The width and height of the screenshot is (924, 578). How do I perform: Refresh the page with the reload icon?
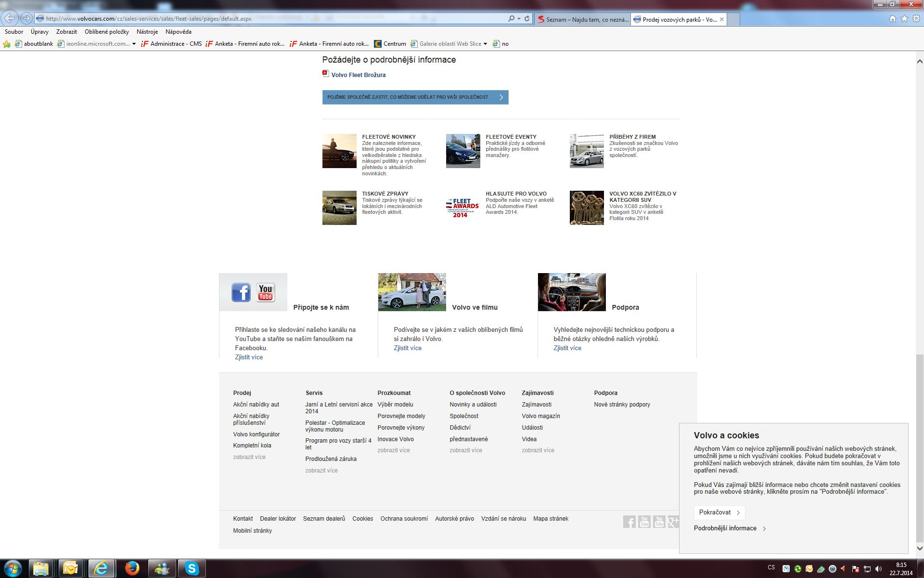point(527,19)
